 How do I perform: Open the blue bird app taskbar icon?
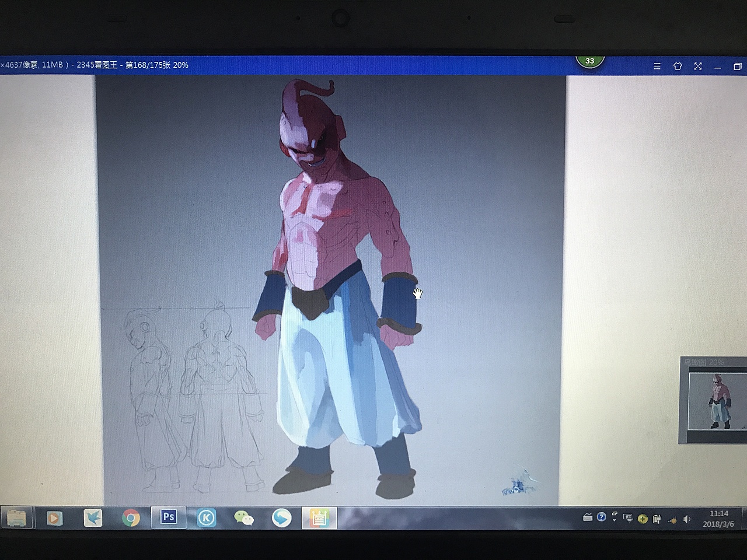click(x=93, y=518)
